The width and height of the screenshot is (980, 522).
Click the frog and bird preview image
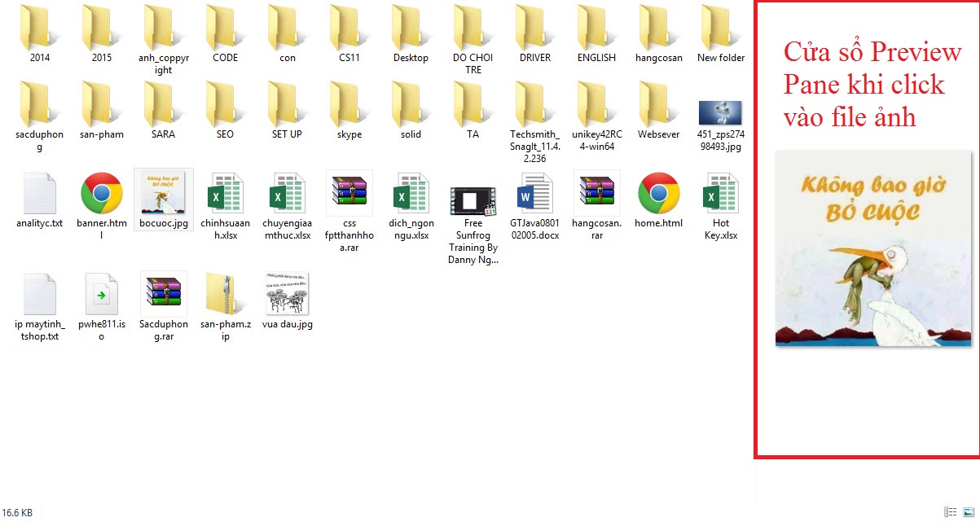point(873,248)
